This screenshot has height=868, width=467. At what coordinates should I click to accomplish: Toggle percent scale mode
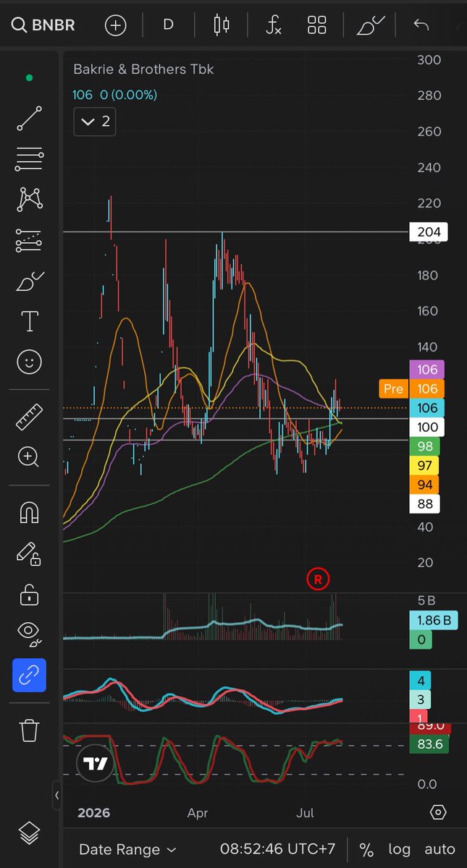click(x=366, y=849)
